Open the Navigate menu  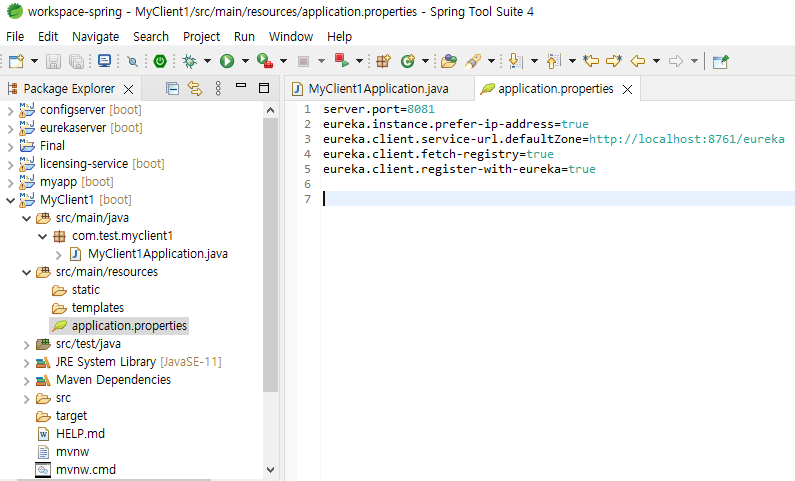coord(95,36)
